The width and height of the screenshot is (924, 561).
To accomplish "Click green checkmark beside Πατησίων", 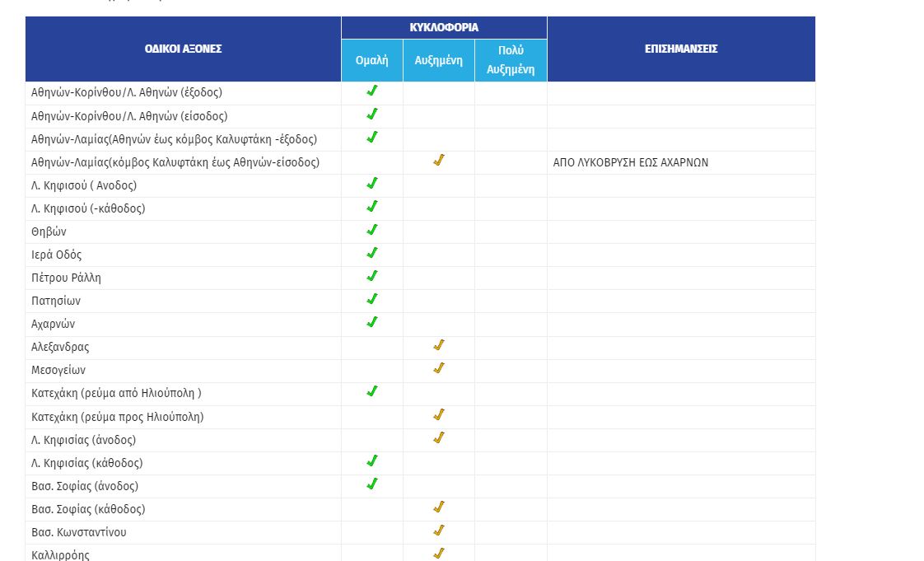I will point(372,299).
